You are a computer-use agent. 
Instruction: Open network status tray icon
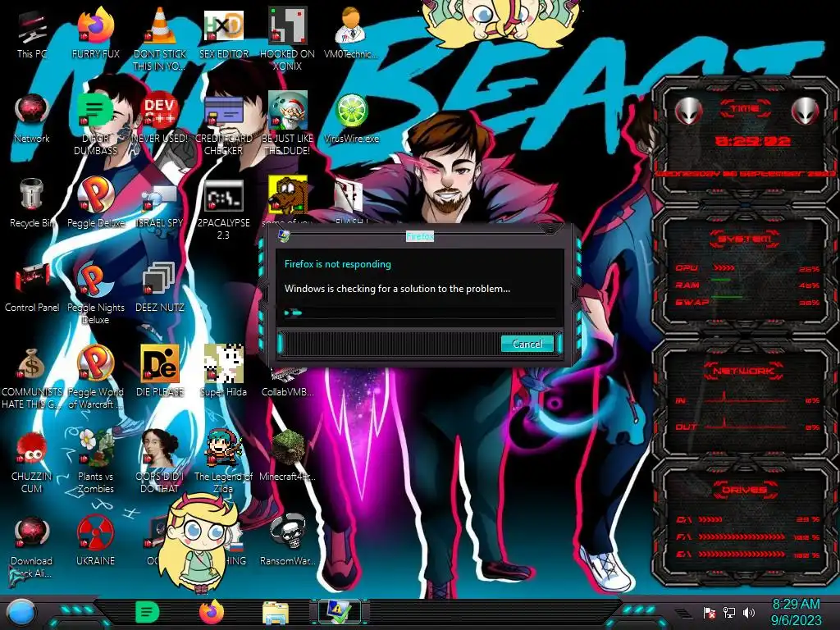(729, 613)
